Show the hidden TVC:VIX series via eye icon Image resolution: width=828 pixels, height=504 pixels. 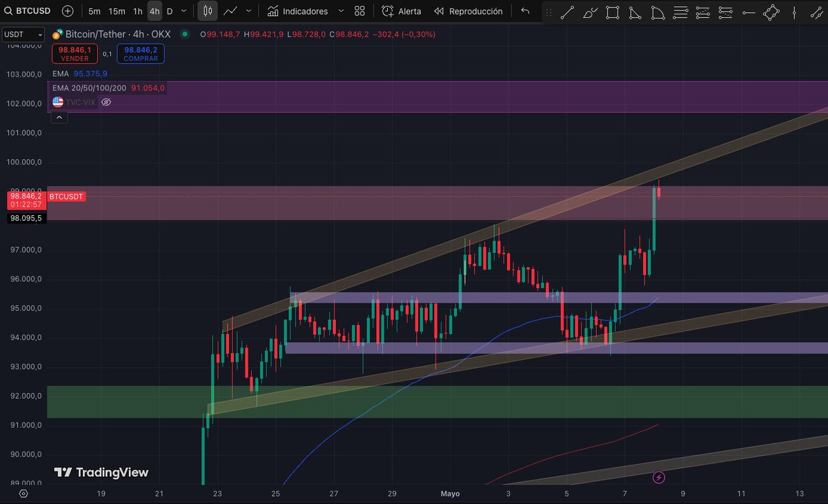click(x=106, y=101)
